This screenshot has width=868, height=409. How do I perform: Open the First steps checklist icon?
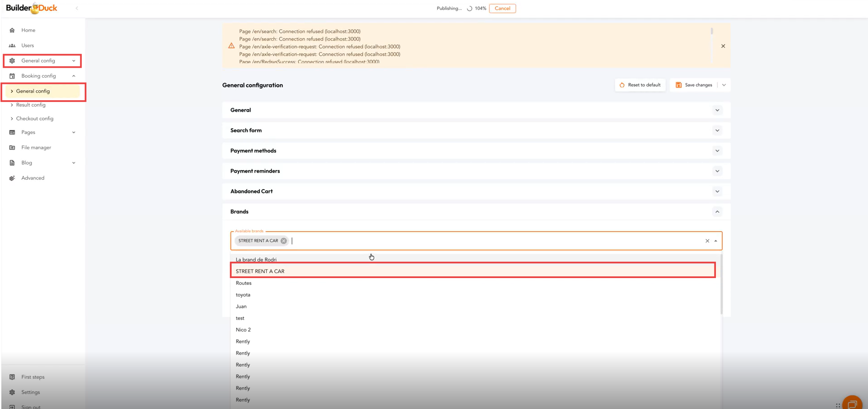click(12, 377)
